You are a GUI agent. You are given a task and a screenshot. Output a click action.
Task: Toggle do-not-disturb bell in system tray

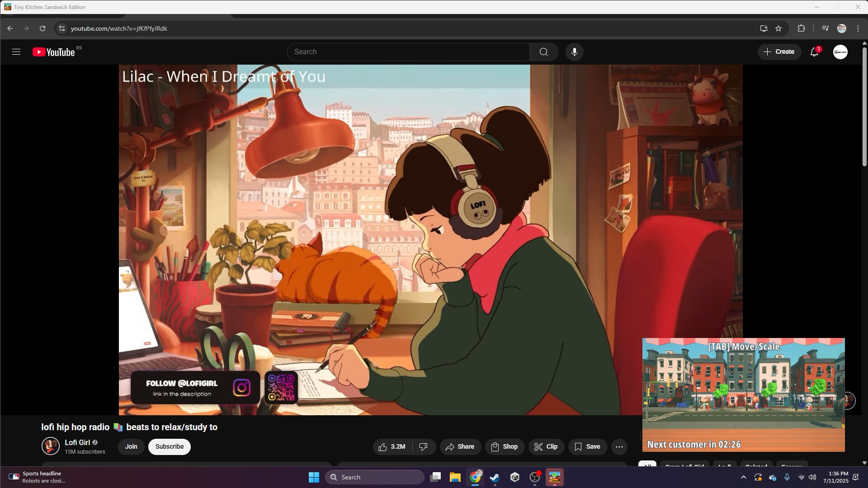pyautogui.click(x=856, y=477)
